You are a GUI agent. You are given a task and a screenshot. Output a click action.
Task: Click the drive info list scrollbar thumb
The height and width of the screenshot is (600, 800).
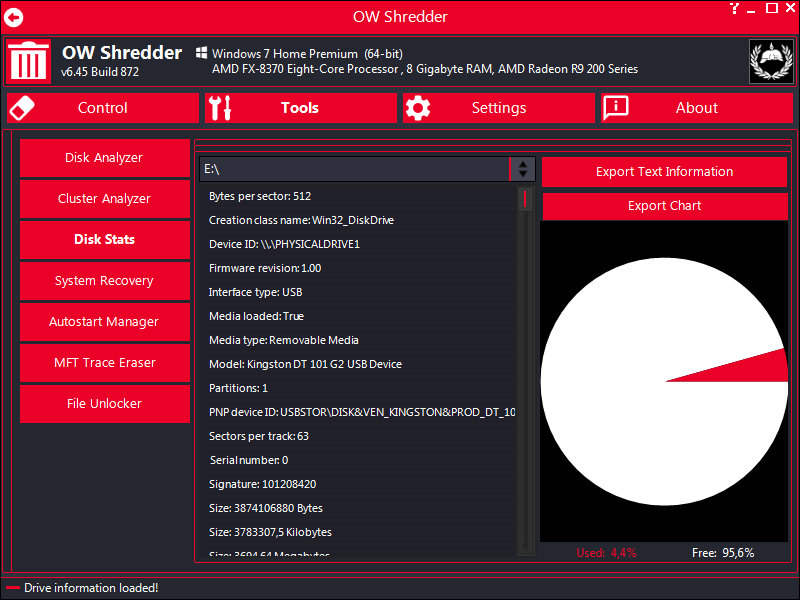tap(525, 199)
